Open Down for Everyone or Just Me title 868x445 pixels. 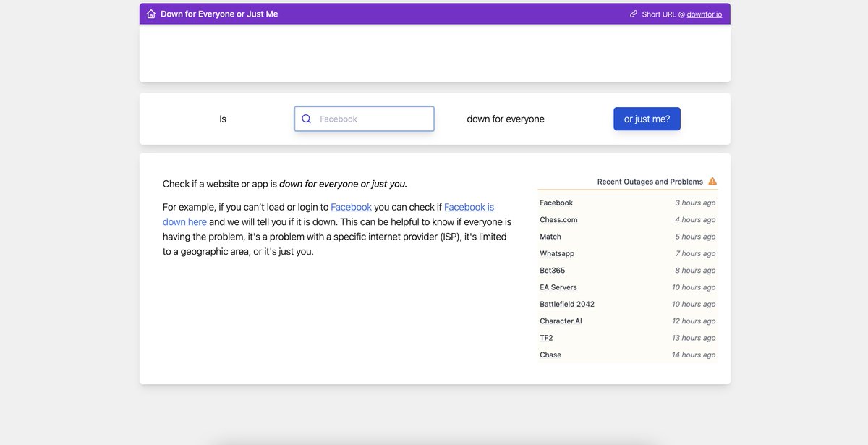[219, 14]
